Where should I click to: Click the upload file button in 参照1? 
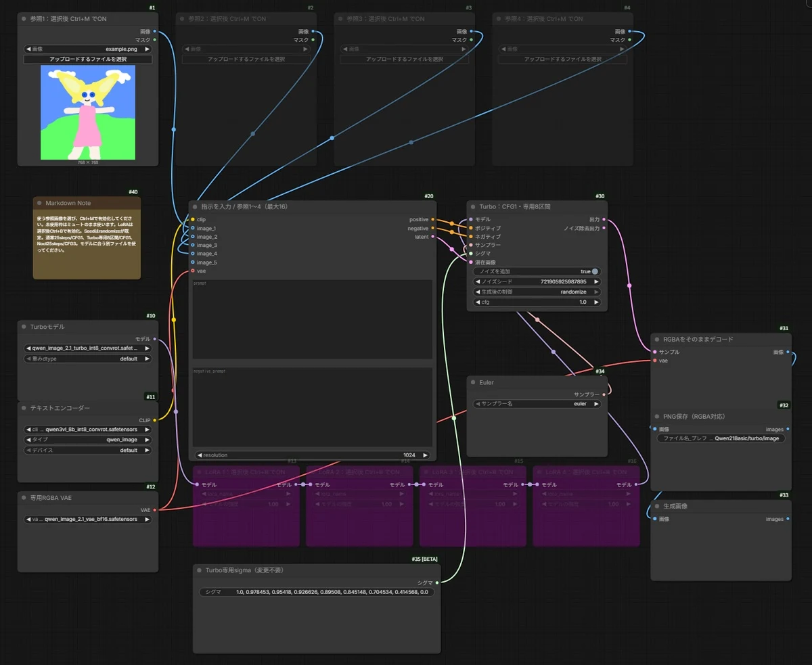pyautogui.click(x=88, y=60)
